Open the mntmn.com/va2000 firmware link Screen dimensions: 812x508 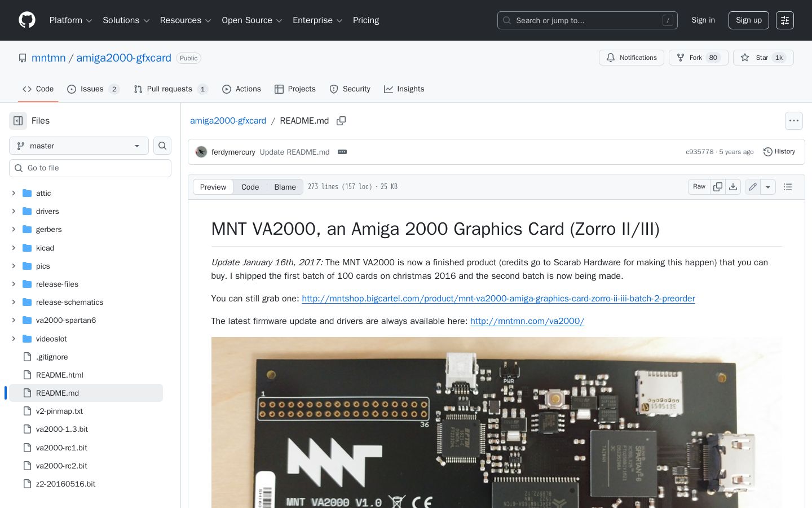(527, 321)
